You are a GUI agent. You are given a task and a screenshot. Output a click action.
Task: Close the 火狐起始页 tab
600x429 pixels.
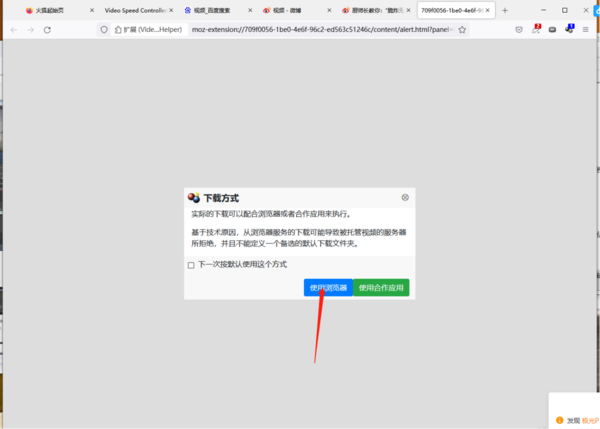pyautogui.click(x=92, y=10)
